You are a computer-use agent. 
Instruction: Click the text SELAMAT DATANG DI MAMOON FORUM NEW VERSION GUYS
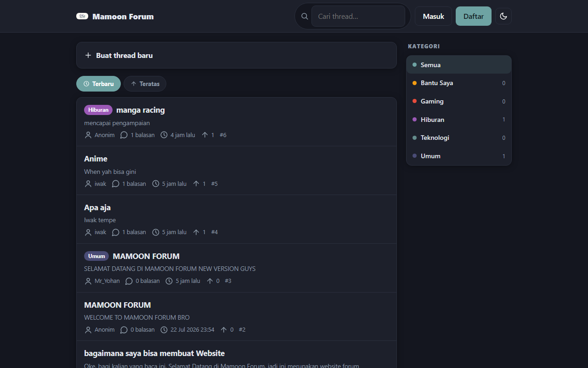[x=170, y=269]
